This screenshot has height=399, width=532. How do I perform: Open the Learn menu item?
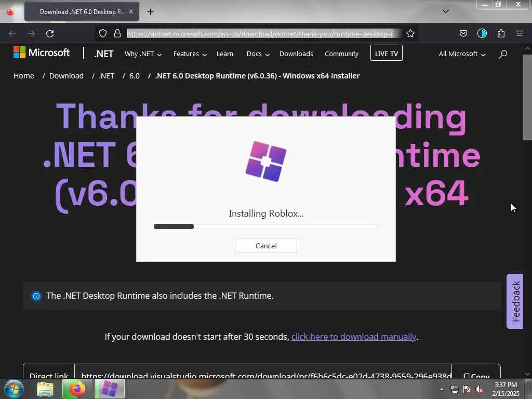[224, 54]
